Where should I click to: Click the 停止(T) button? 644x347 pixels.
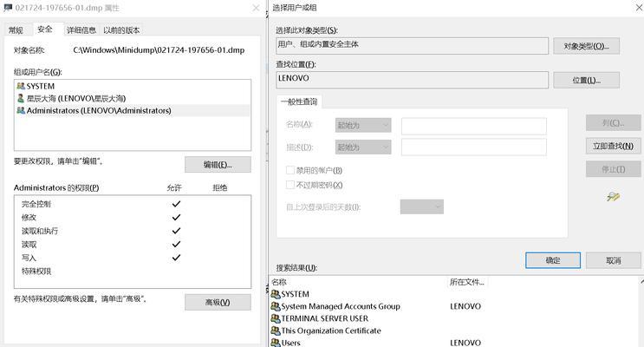click(613, 169)
